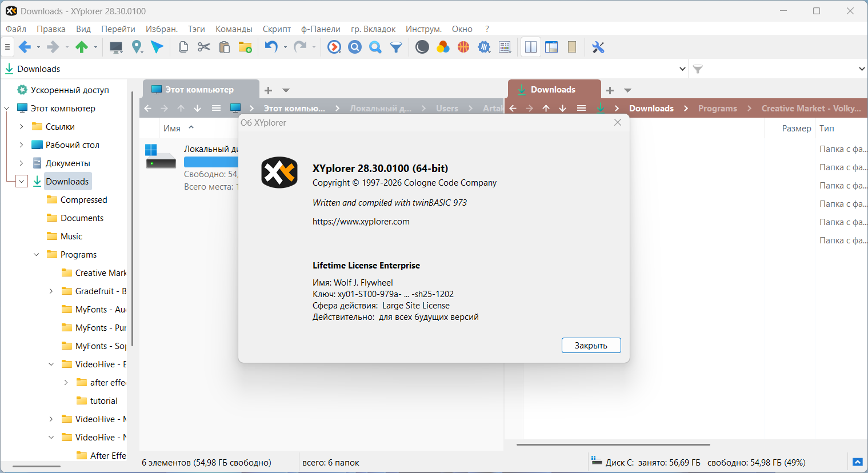868x473 pixels.
Task: Click the main toolbar Back arrow
Action: (25, 47)
